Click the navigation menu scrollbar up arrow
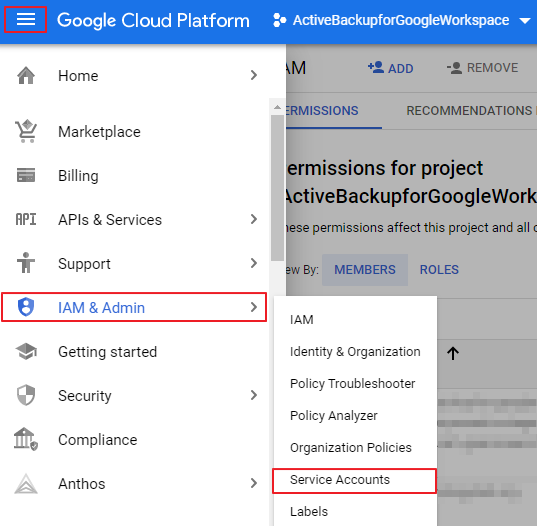This screenshot has width=537, height=526. coord(277,108)
